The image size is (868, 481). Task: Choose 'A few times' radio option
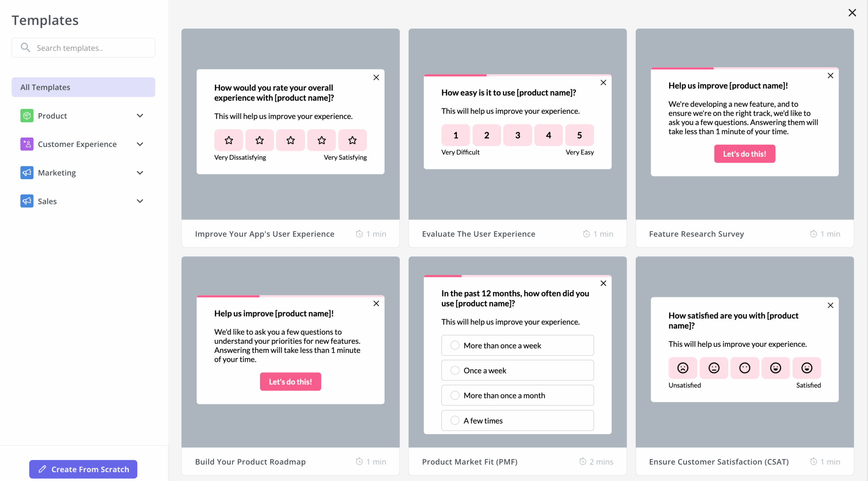pyautogui.click(x=455, y=421)
